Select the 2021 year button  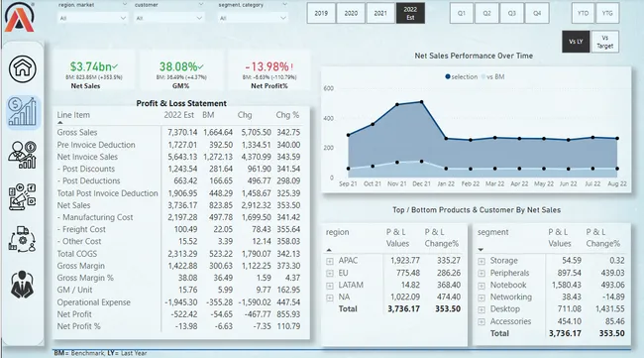(380, 13)
